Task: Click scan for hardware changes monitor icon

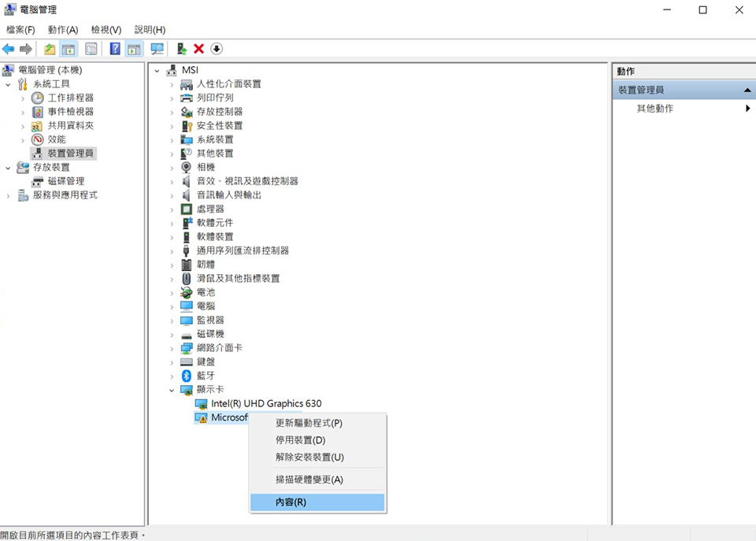Action: (x=157, y=49)
